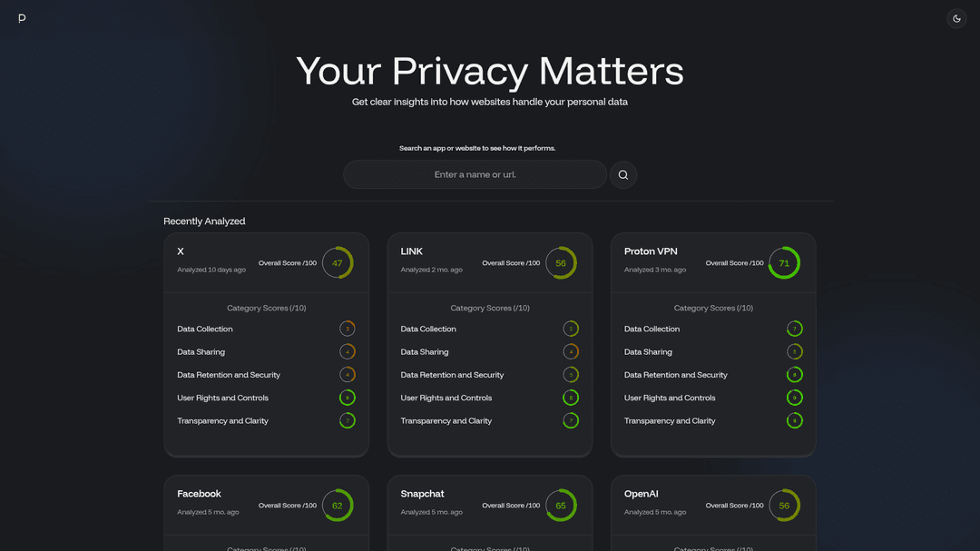Screen dimensions: 980x551
Task: Click X Transparency and Clarity score circle
Action: point(348,421)
